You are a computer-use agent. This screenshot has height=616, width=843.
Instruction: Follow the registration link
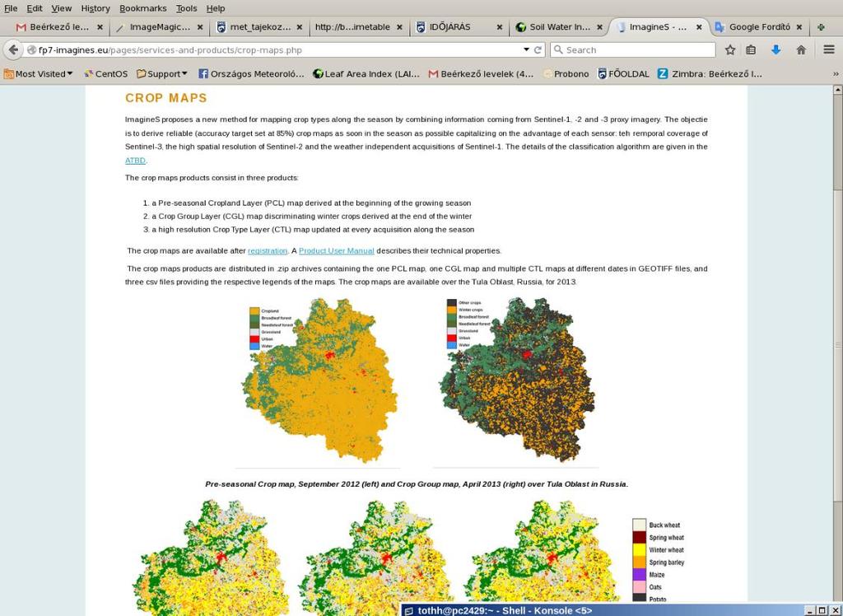click(x=268, y=250)
